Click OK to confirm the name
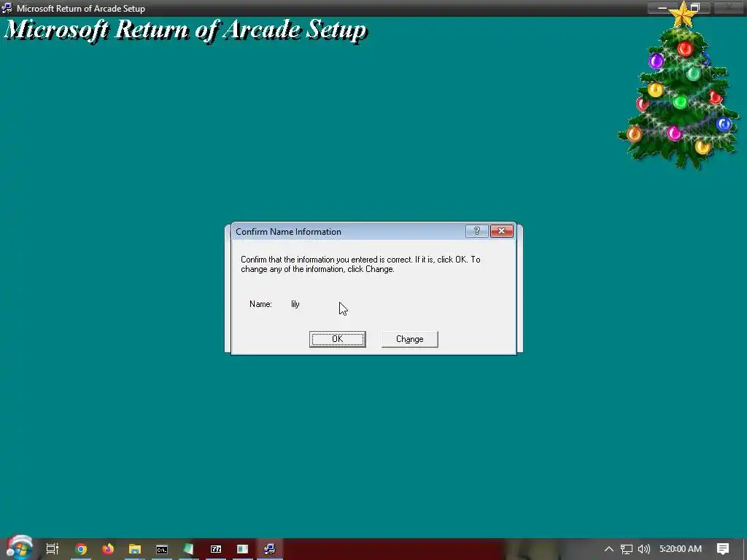The image size is (747, 560). [x=337, y=339]
